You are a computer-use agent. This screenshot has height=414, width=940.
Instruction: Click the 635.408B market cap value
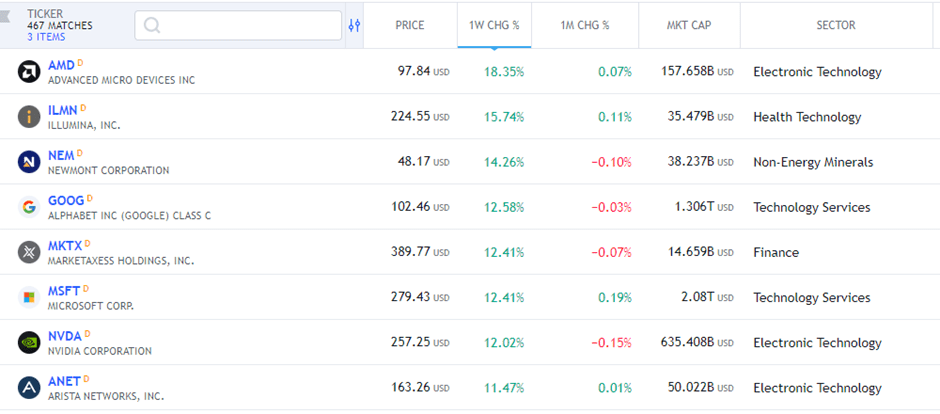pos(688,342)
